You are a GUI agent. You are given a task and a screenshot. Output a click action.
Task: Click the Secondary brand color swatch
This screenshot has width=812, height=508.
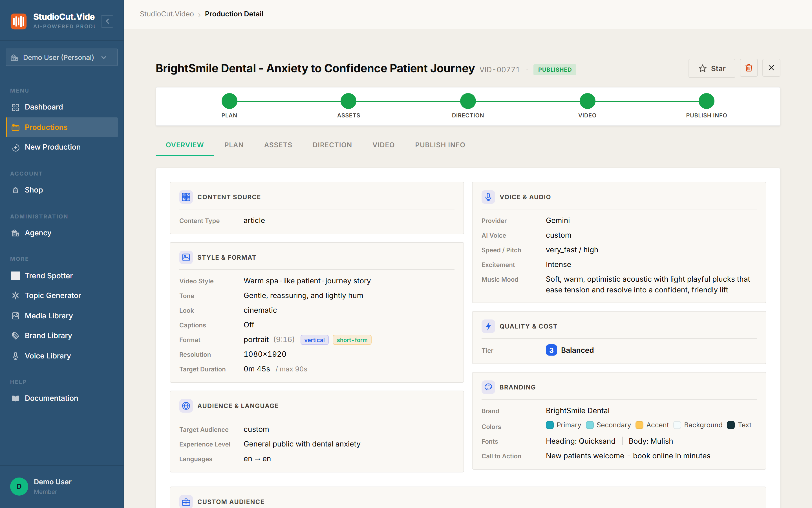[590, 425]
